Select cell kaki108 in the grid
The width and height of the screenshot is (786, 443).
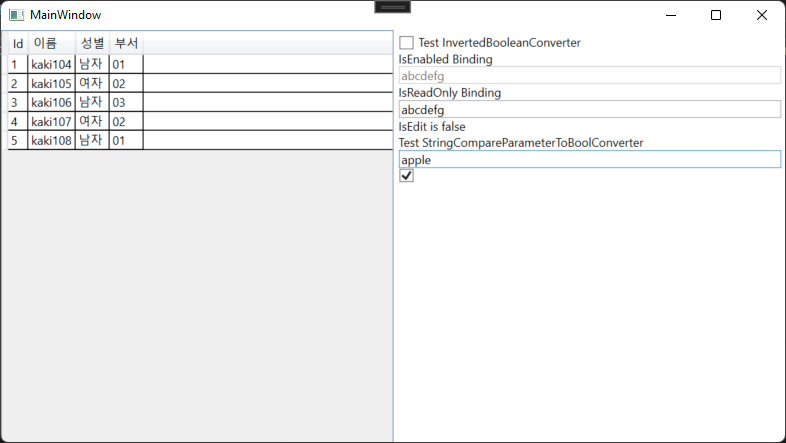[51, 140]
